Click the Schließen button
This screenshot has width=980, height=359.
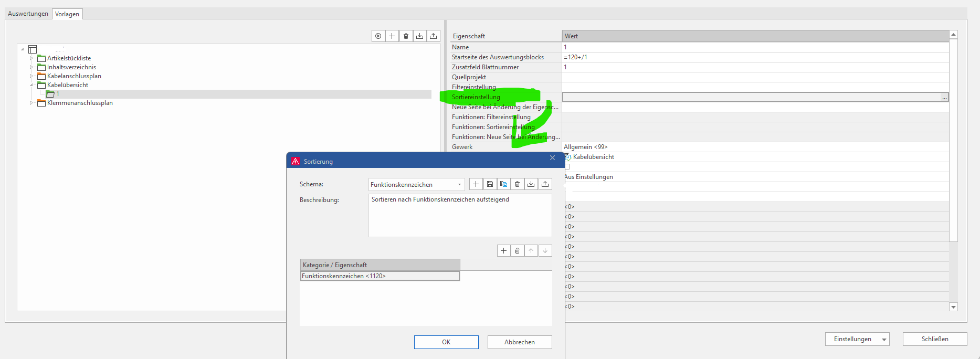(935, 339)
